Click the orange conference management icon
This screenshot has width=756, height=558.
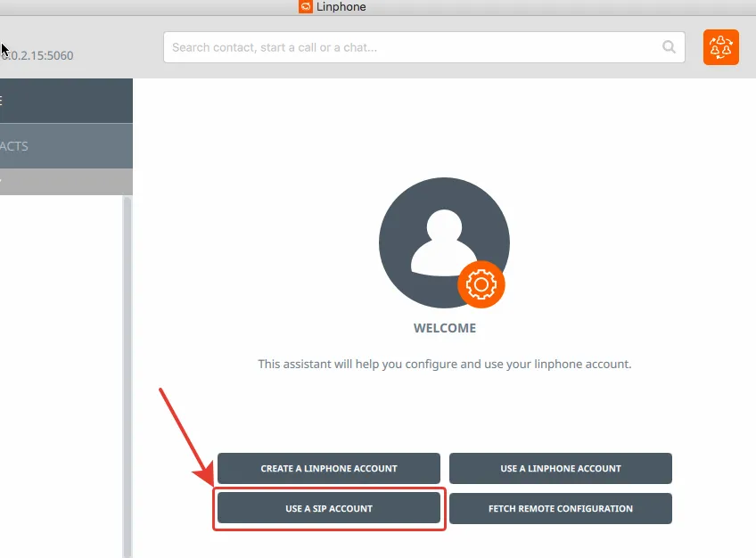[x=720, y=47]
